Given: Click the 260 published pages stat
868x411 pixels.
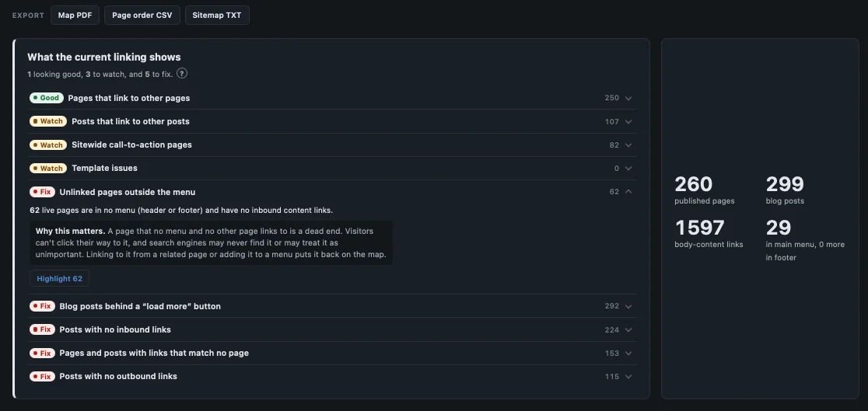Looking at the screenshot, I should tap(704, 190).
